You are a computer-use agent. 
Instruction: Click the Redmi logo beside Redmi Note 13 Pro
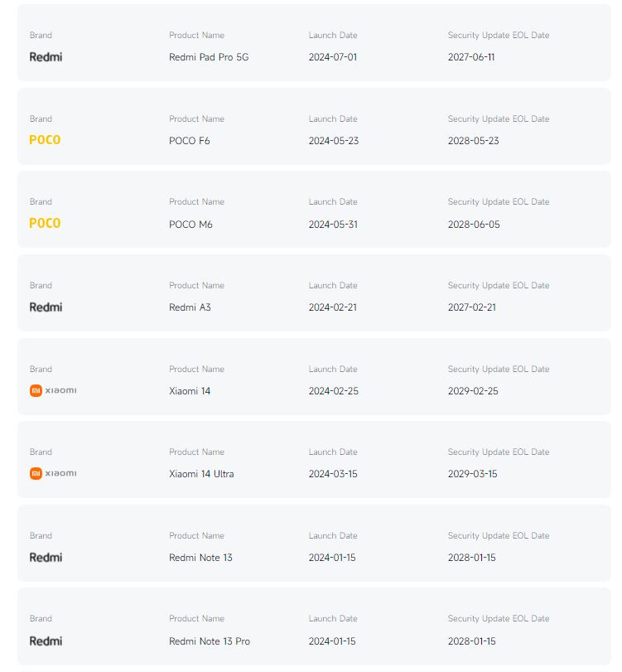click(x=46, y=641)
